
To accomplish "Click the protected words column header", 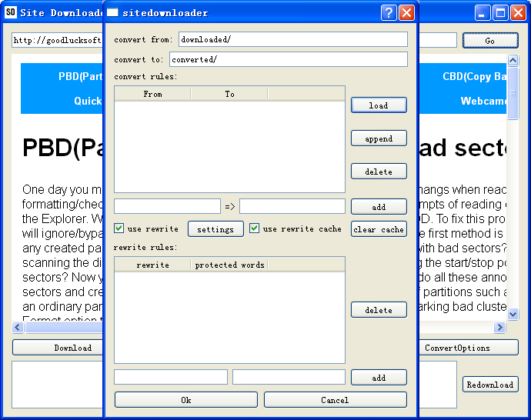I will [x=229, y=265].
